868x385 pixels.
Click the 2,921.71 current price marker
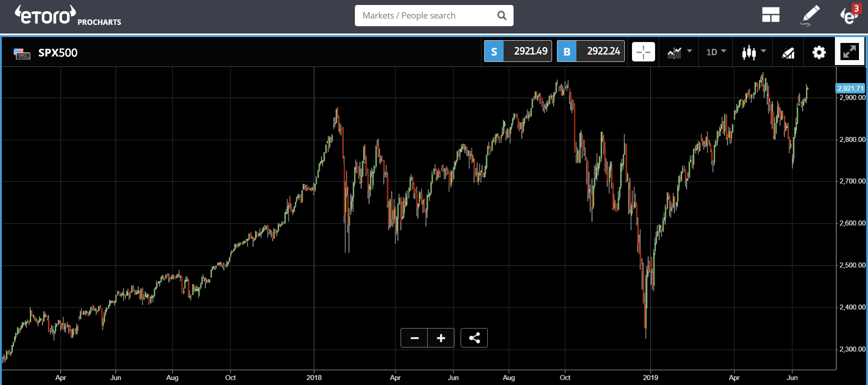click(x=850, y=88)
